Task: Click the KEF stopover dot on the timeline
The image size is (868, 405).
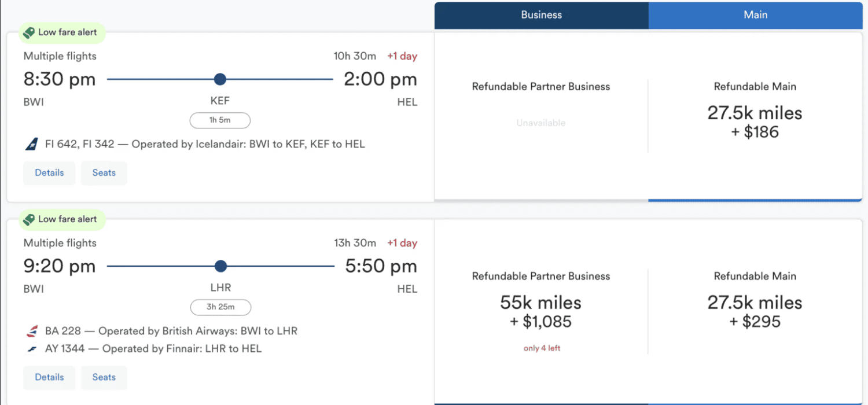Action: (x=220, y=79)
